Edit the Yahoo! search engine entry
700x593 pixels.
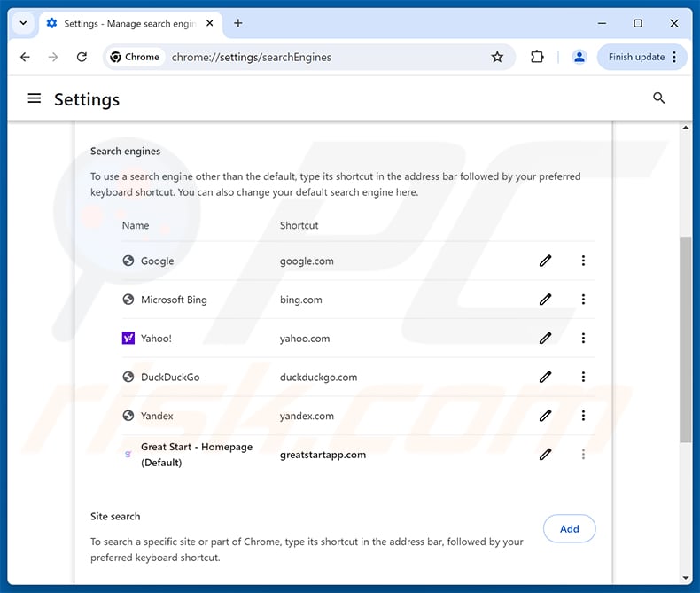(545, 338)
